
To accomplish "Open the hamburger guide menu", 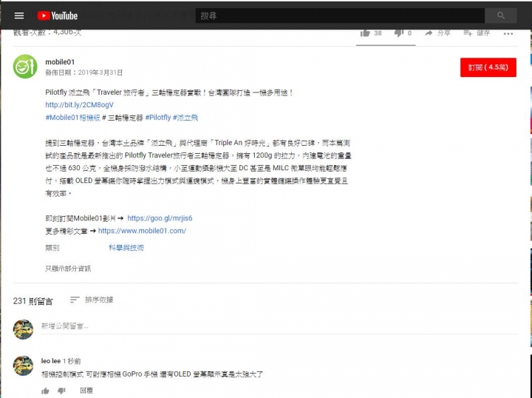I will [19, 16].
